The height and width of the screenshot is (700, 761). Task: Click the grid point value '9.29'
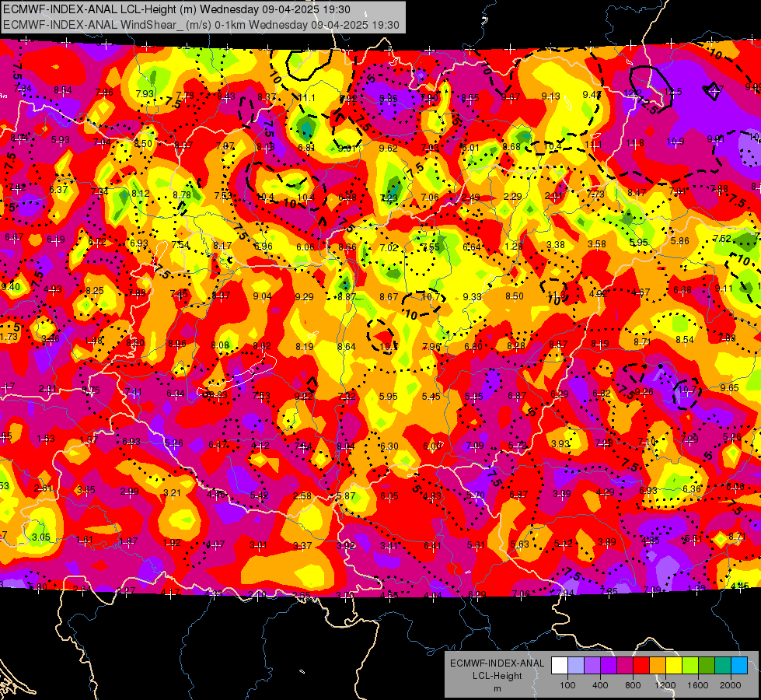(304, 296)
